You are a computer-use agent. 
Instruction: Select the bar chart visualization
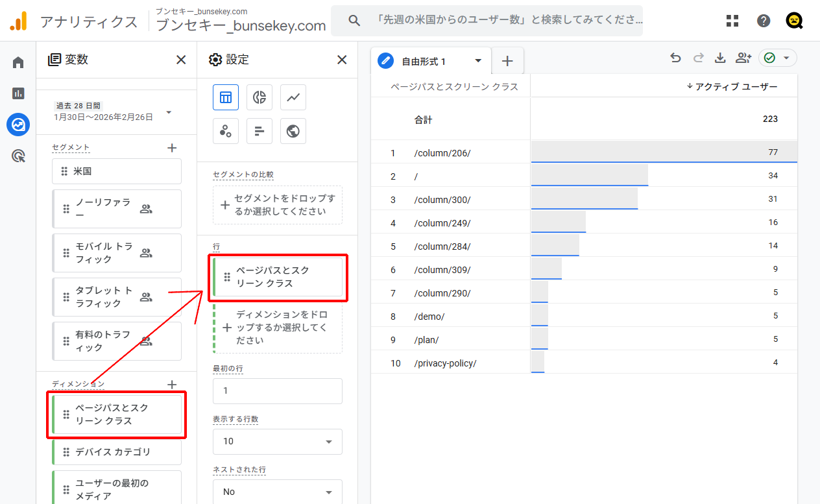pos(259,131)
